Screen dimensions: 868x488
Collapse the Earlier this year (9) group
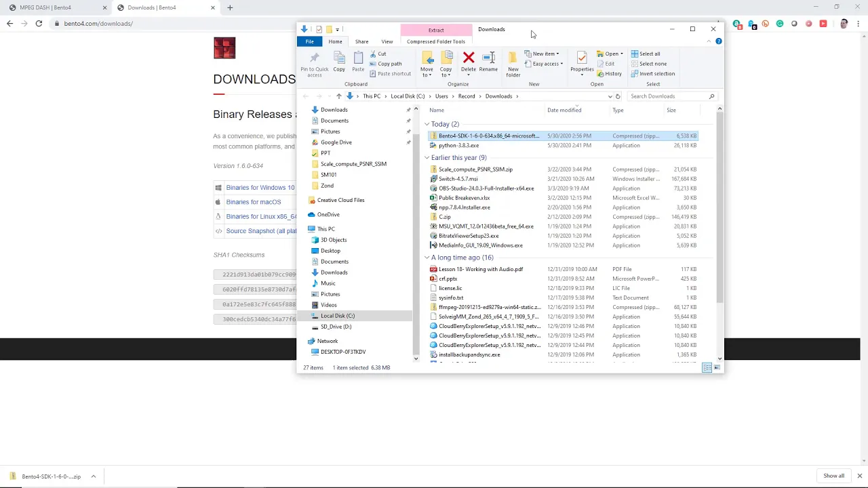[x=427, y=157]
